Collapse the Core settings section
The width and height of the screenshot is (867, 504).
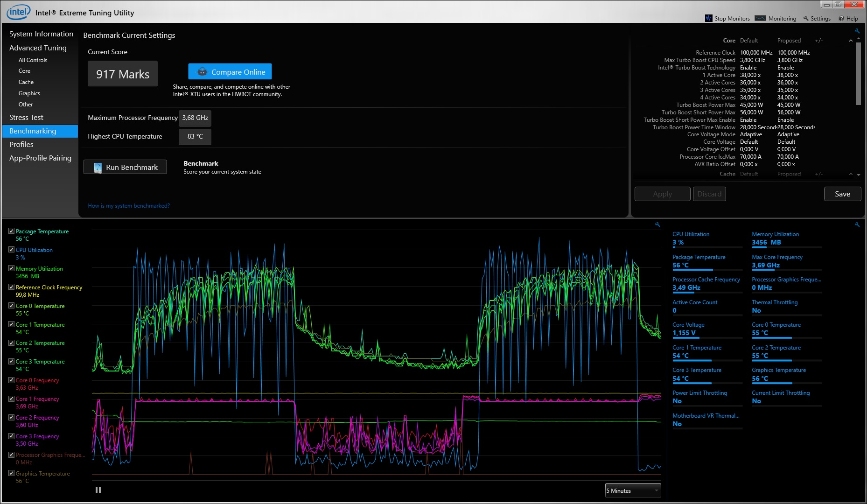pos(851,41)
